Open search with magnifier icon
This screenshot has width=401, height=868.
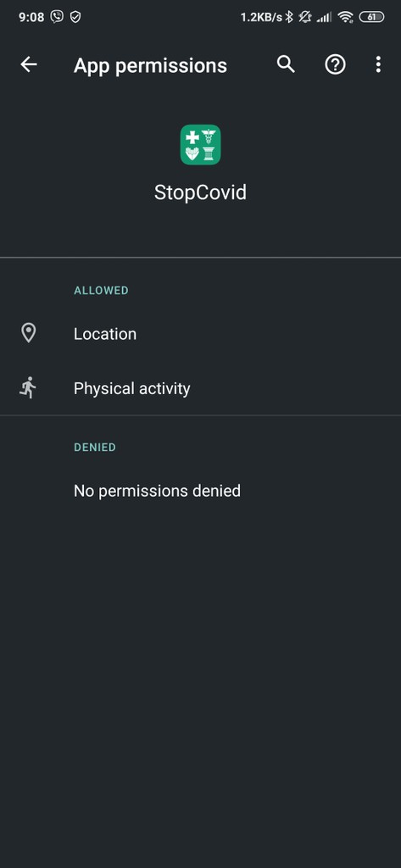286,64
